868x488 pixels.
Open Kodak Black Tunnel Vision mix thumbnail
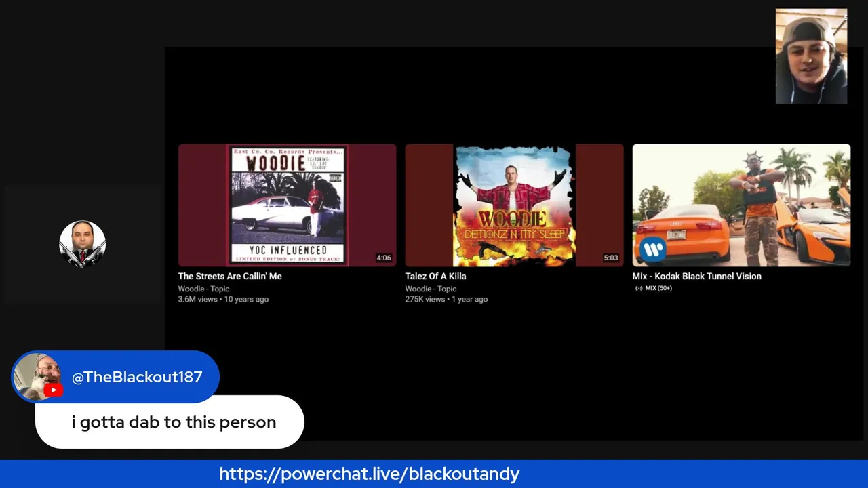(x=741, y=205)
